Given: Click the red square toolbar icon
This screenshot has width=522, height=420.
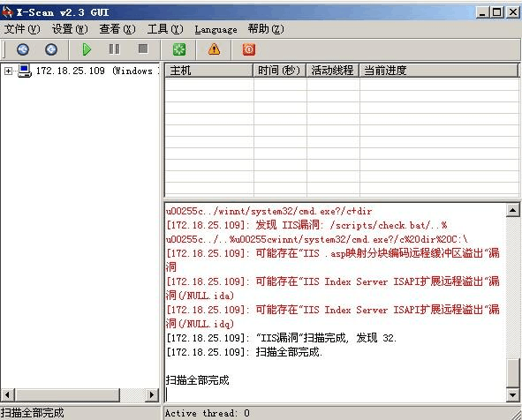Looking at the screenshot, I should pos(249,49).
